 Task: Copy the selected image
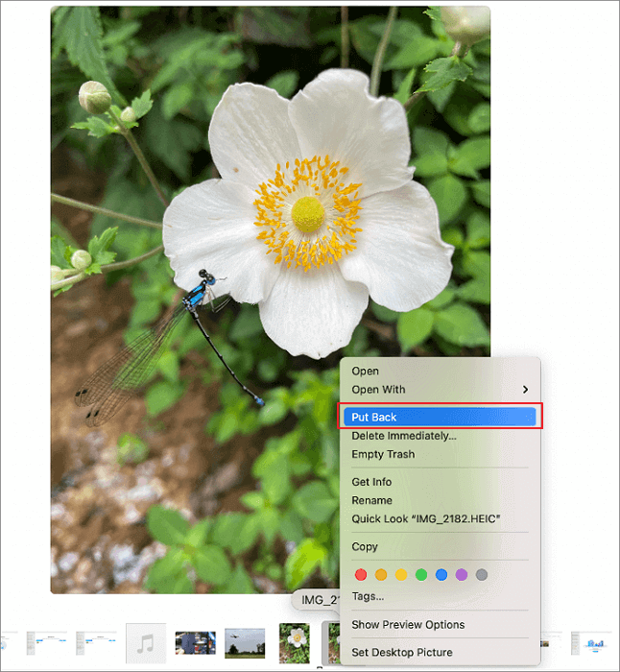[x=365, y=547]
